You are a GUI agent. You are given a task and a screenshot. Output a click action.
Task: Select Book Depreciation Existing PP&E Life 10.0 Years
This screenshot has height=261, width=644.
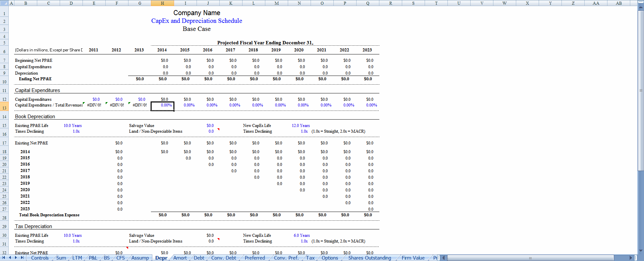73,126
